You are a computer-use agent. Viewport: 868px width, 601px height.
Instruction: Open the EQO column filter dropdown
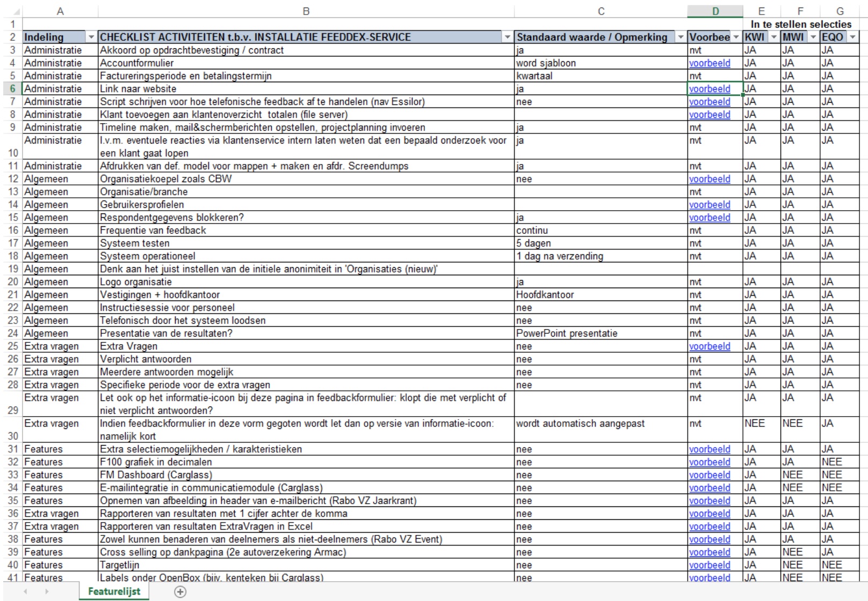point(852,37)
